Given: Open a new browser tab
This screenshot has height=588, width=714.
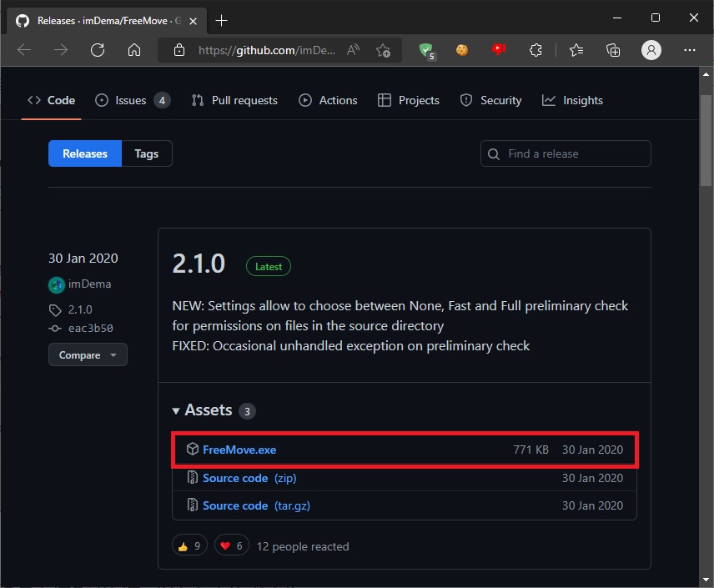Looking at the screenshot, I should (x=221, y=21).
